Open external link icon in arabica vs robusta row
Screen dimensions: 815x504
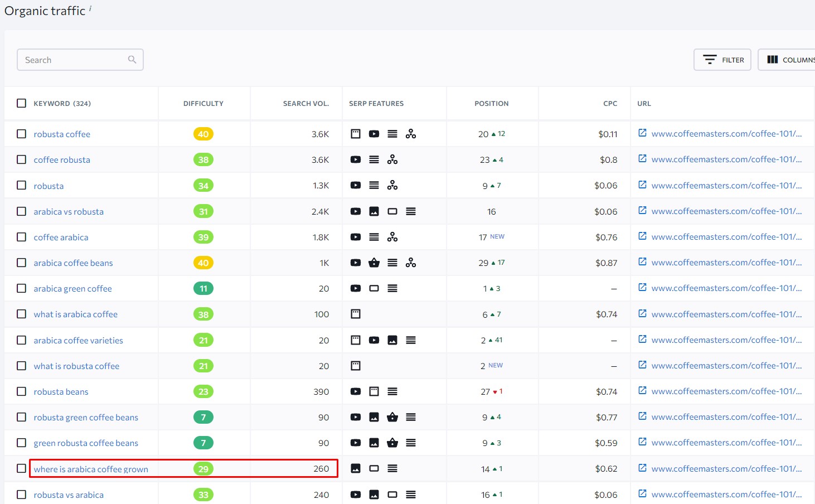tap(642, 211)
